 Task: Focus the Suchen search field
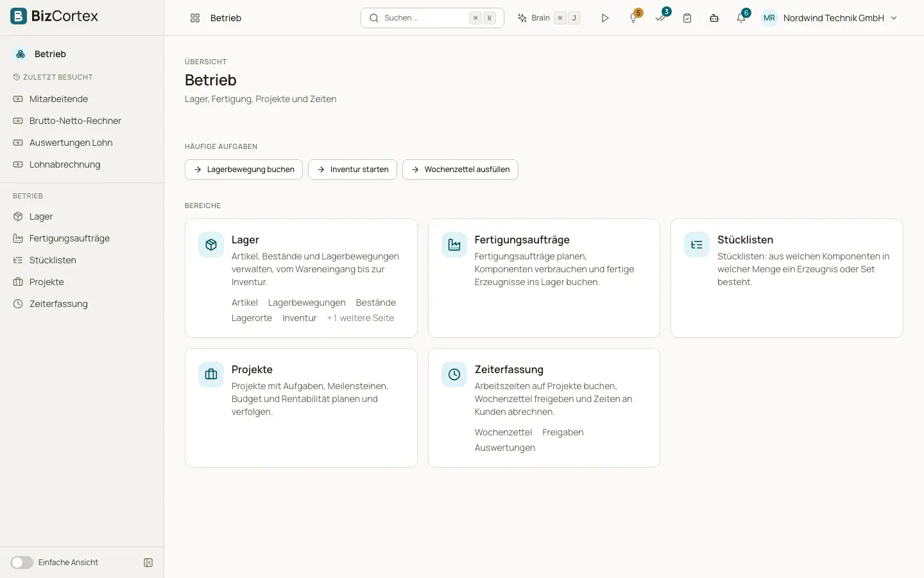[432, 18]
